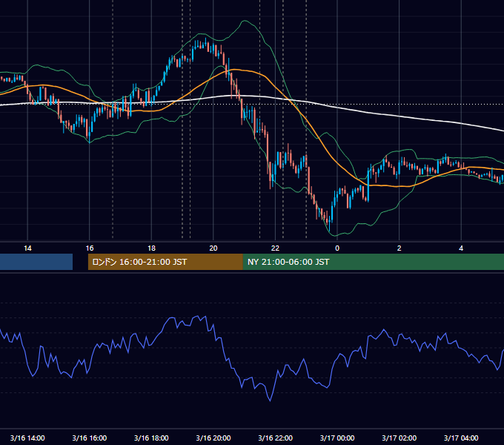Click the 3/16 18:00 date label

tap(151, 438)
